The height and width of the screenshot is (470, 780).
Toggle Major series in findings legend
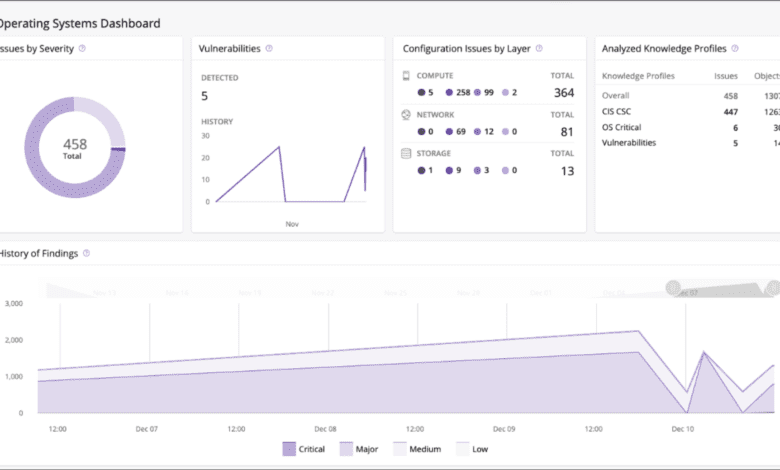pyautogui.click(x=359, y=449)
